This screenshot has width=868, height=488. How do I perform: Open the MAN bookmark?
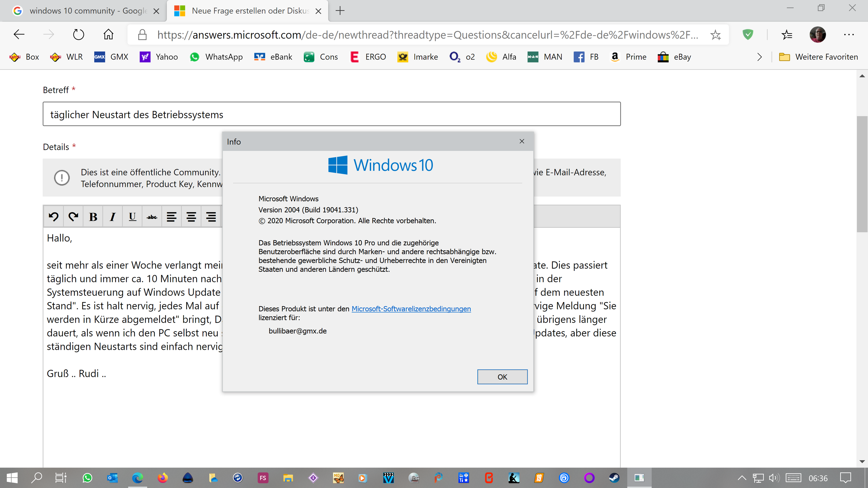pos(545,57)
